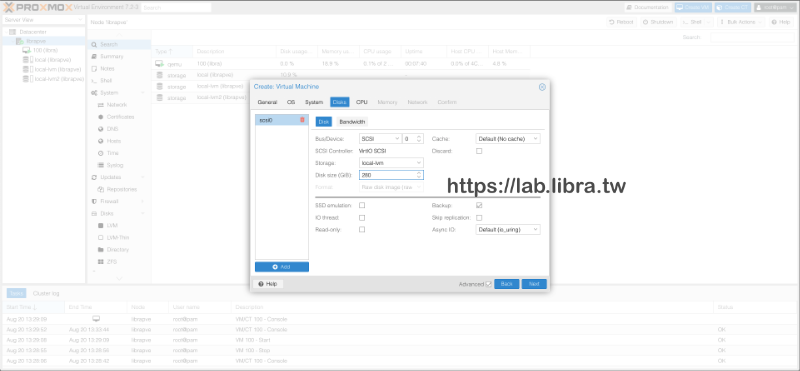Open Certificates settings

119,117
